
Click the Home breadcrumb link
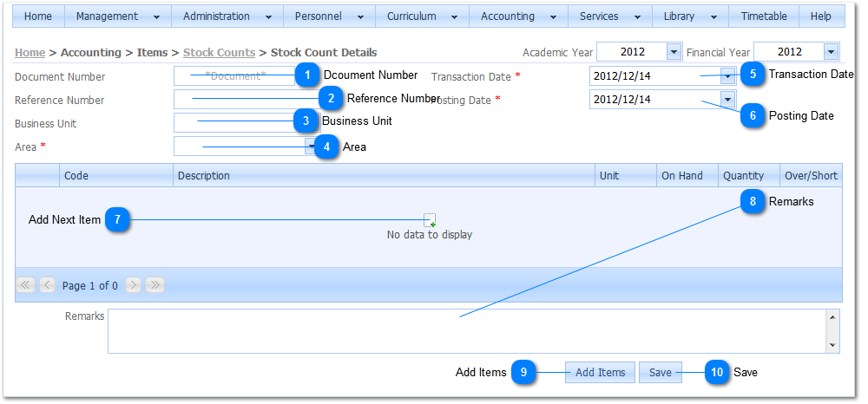pos(30,53)
